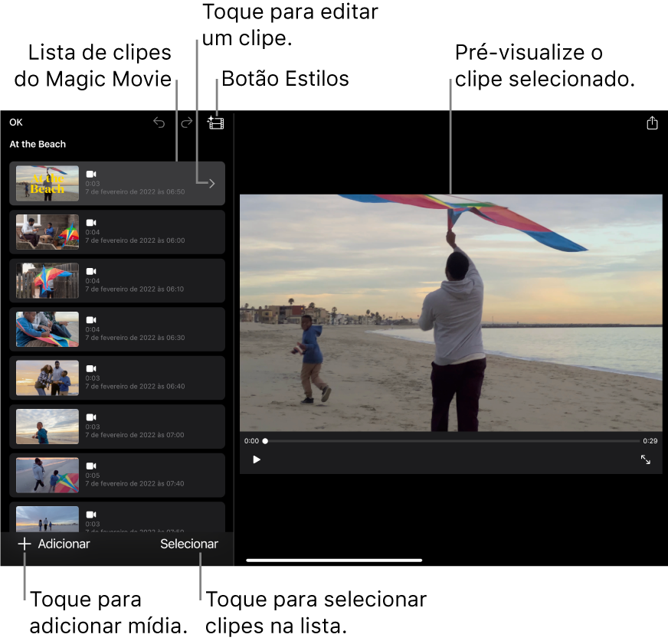Expand the At the Beach clip chevron
This screenshot has height=644, width=668.
point(212,183)
